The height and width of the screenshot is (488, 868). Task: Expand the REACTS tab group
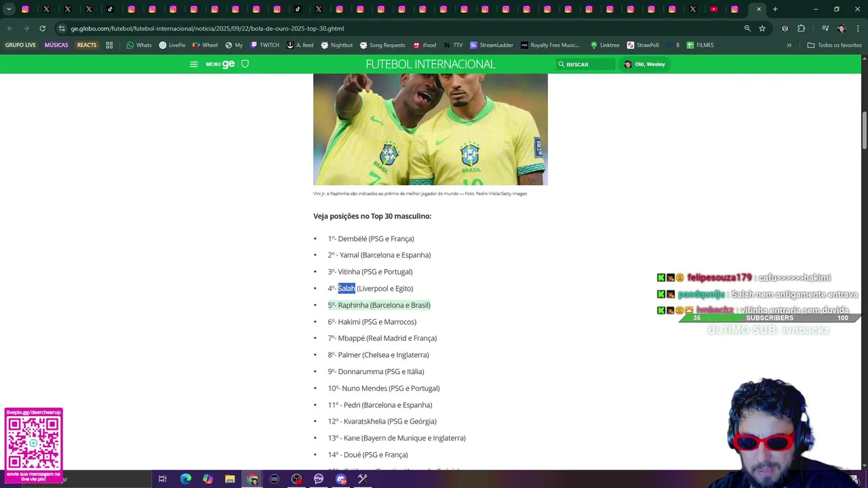(x=87, y=45)
